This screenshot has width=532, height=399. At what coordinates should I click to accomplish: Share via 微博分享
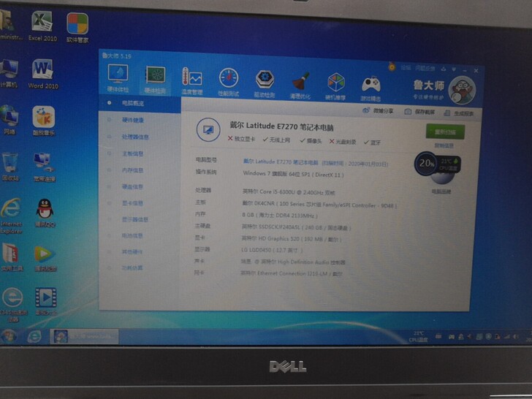[378, 110]
